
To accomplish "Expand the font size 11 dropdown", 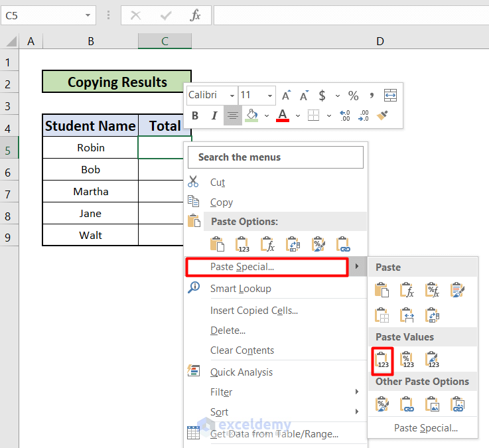I will tap(270, 96).
